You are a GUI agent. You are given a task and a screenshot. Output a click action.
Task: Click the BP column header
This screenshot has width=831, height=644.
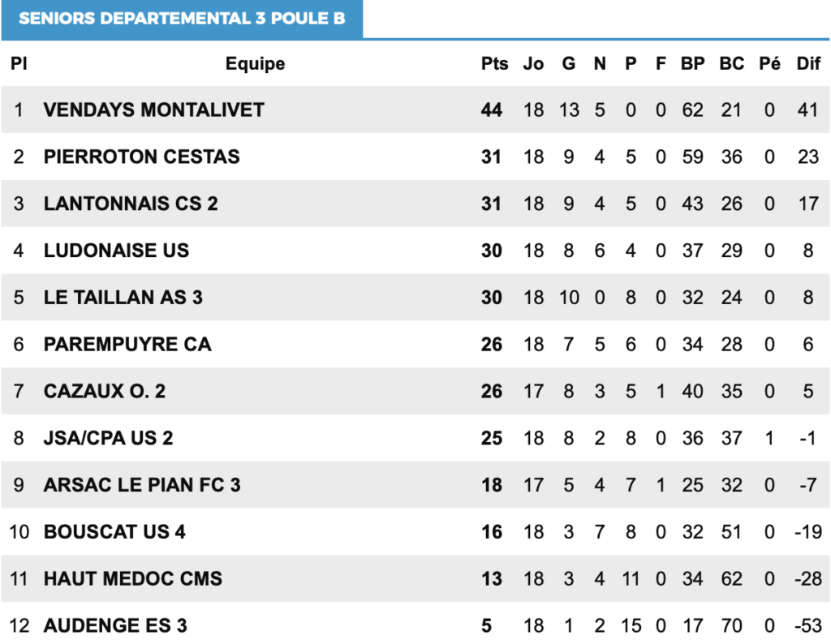coord(693,63)
